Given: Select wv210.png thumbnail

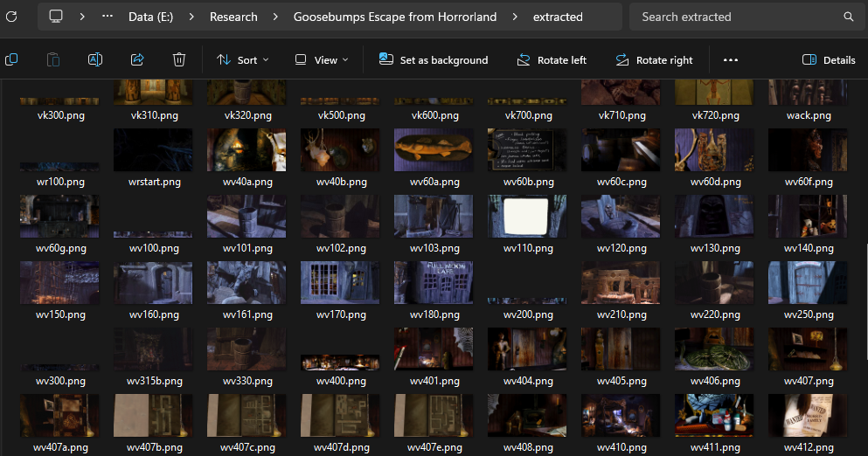Looking at the screenshot, I should [x=621, y=283].
